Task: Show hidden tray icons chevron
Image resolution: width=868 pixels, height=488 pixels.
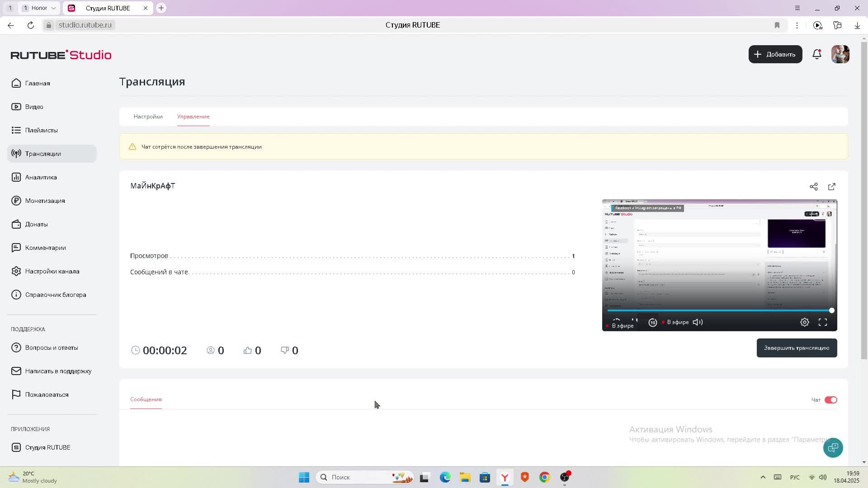Action: (763, 477)
